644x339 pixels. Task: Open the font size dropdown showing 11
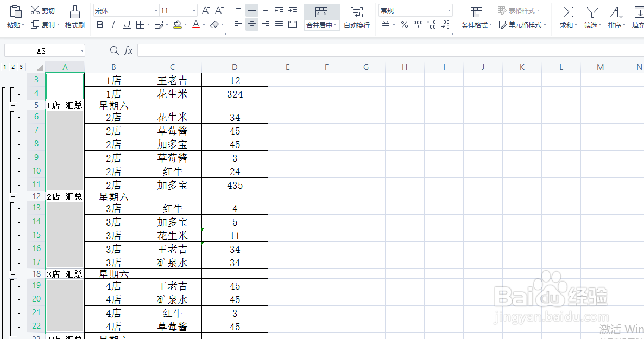tap(194, 11)
